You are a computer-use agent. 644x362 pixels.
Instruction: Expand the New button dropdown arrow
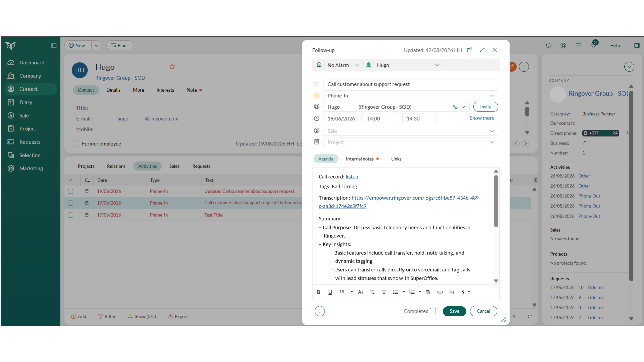click(96, 45)
